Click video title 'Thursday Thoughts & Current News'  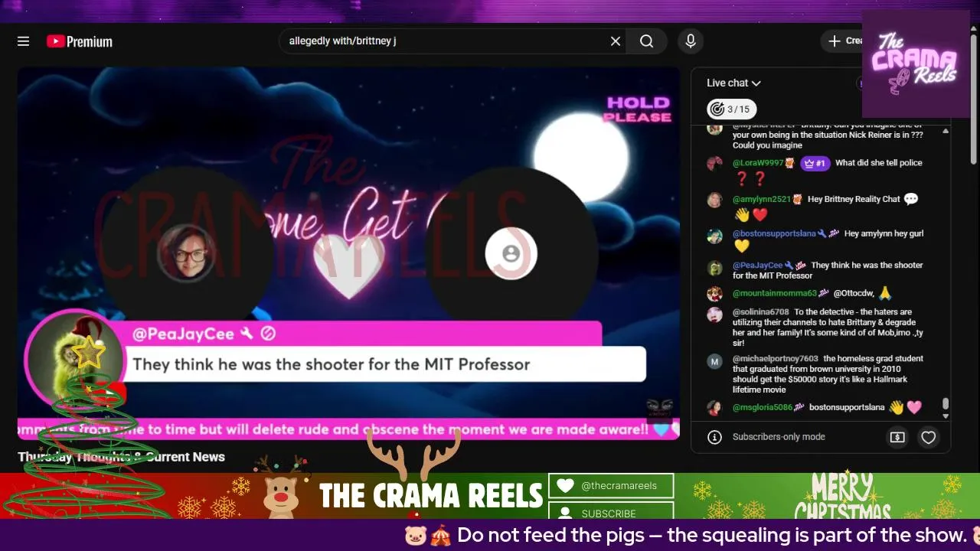click(x=121, y=457)
